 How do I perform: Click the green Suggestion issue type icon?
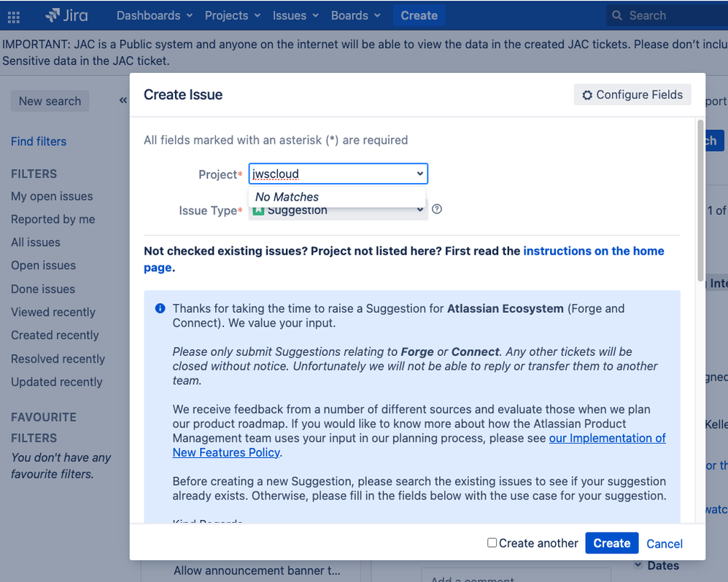pyautogui.click(x=258, y=210)
